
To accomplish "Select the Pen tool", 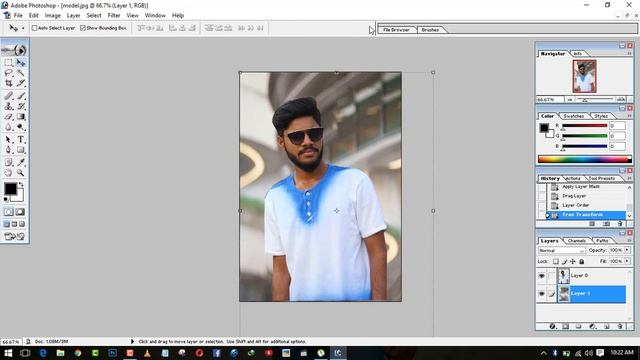I will coord(9,150).
